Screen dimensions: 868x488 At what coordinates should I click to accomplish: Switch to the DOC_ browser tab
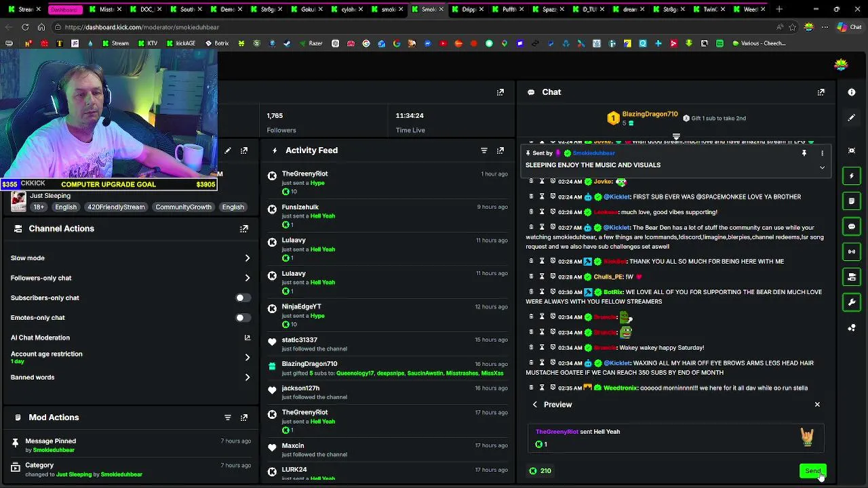click(146, 9)
